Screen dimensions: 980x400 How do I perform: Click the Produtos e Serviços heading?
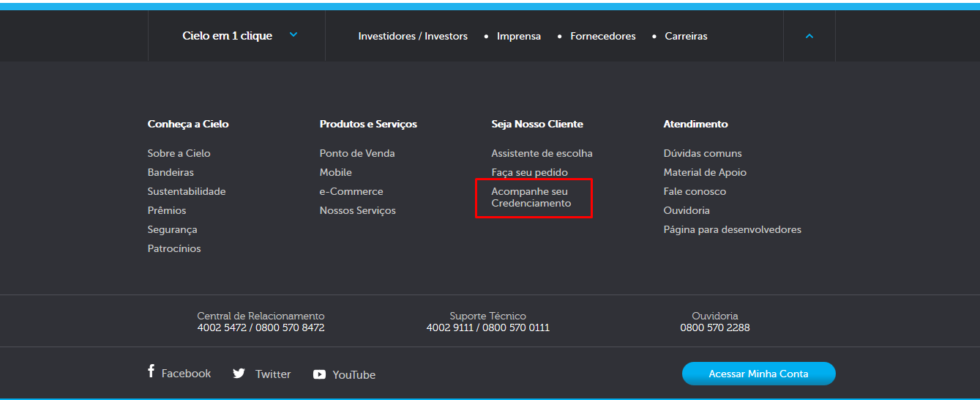click(x=368, y=124)
